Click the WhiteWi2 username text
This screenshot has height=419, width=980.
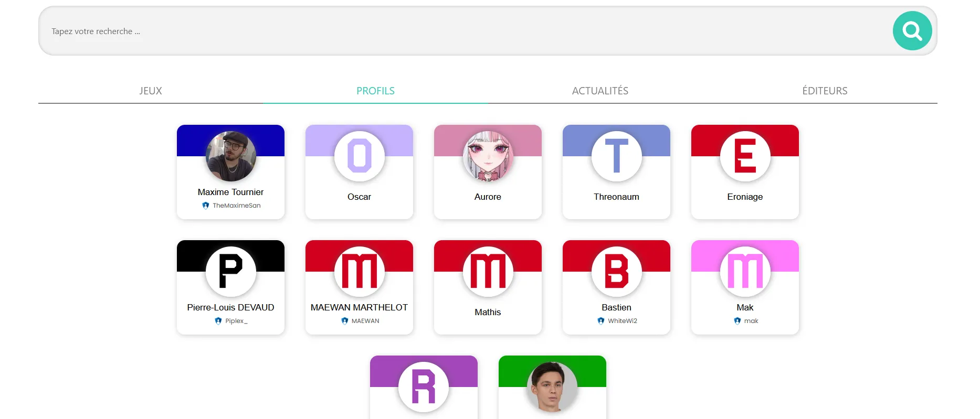click(x=623, y=321)
